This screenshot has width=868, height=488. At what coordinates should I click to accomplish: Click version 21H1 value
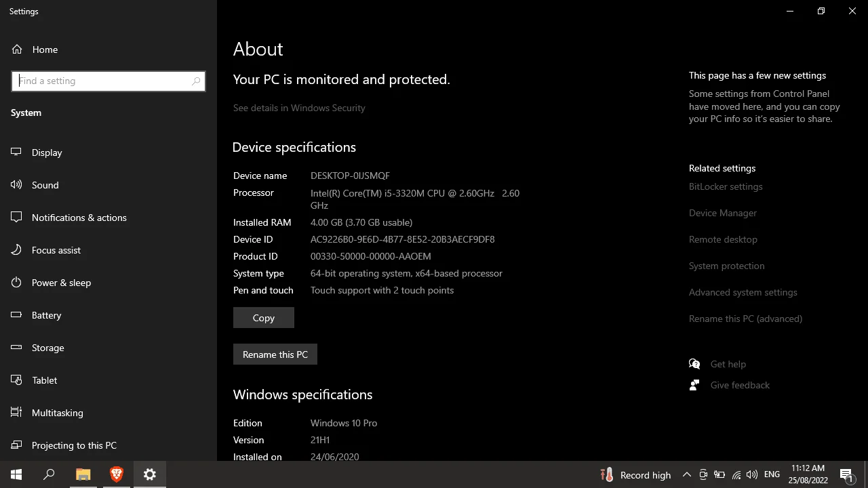click(x=320, y=440)
